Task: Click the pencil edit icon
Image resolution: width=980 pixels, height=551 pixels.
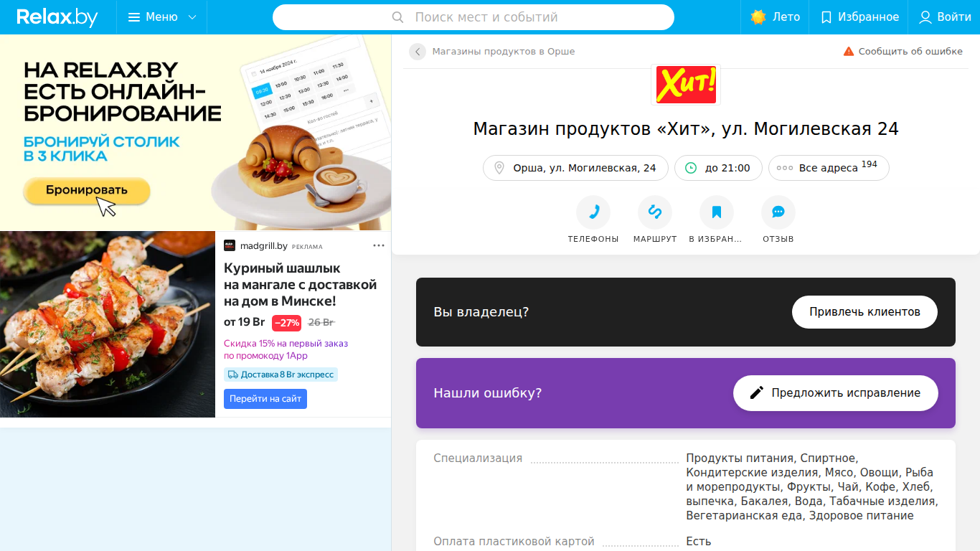Action: tap(757, 393)
